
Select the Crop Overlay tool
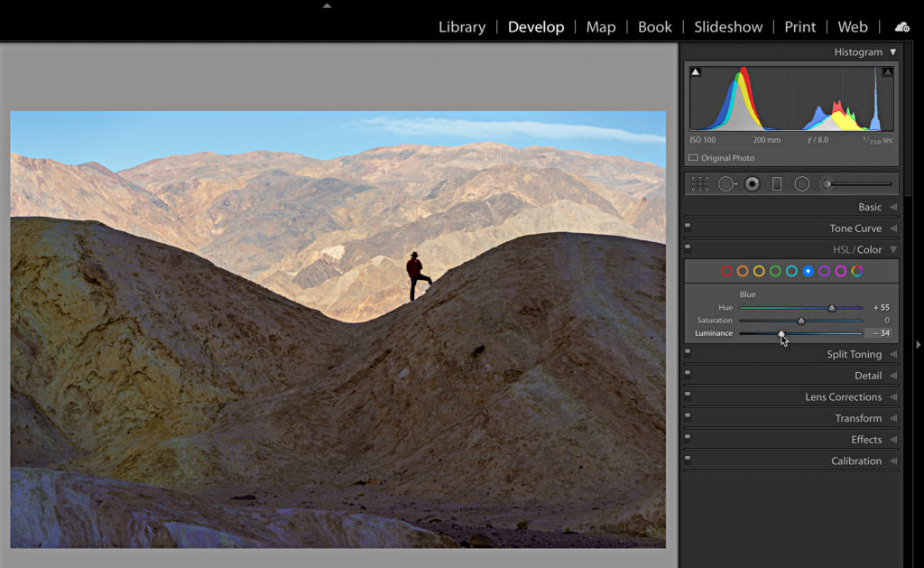(699, 184)
